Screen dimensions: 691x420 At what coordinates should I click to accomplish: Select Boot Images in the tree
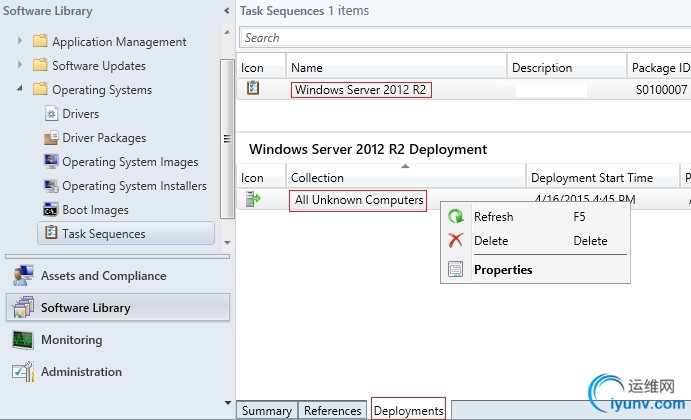point(95,210)
